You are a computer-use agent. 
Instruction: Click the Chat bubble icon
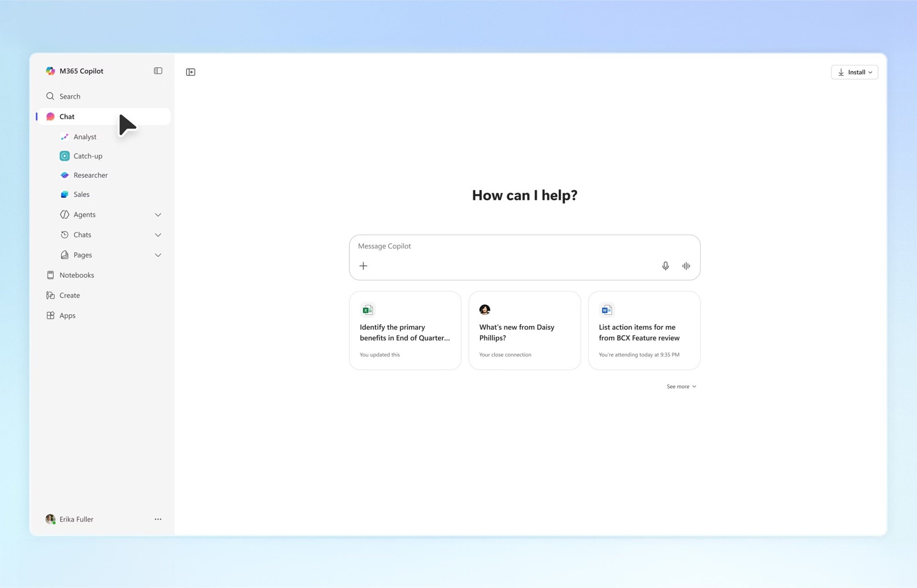click(50, 116)
